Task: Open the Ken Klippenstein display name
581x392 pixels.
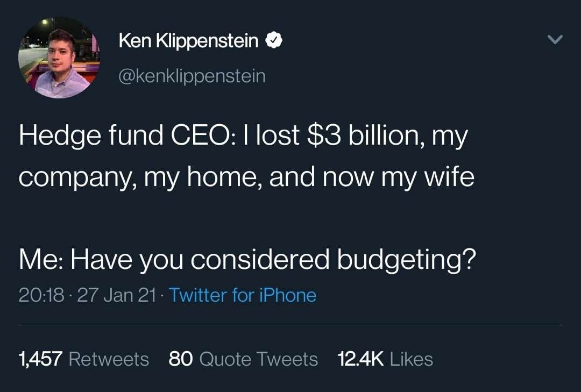Action: tap(188, 40)
